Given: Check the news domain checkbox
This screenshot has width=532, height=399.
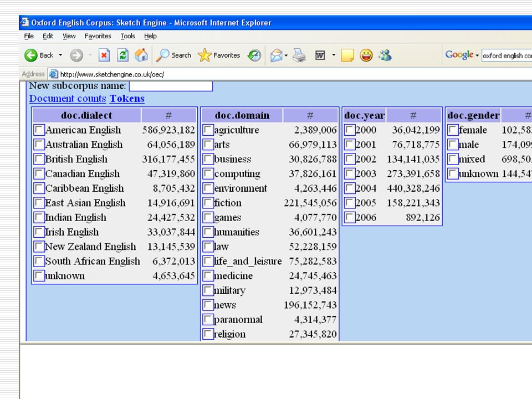Looking at the screenshot, I should [x=208, y=305].
